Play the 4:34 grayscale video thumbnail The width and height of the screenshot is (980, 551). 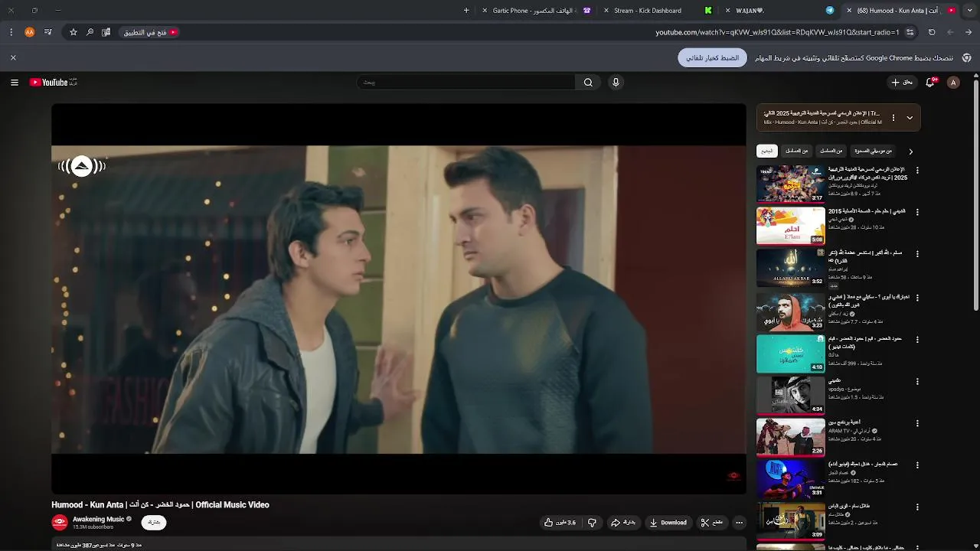[791, 396]
